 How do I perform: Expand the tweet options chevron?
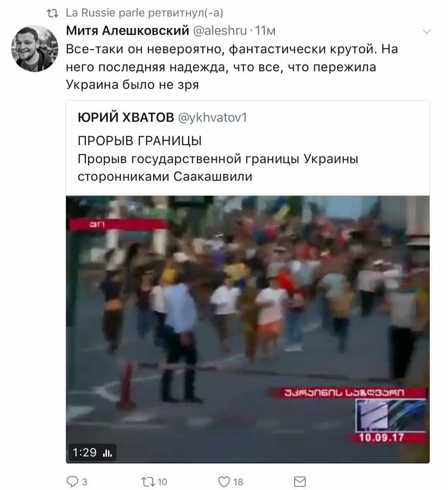click(x=427, y=32)
